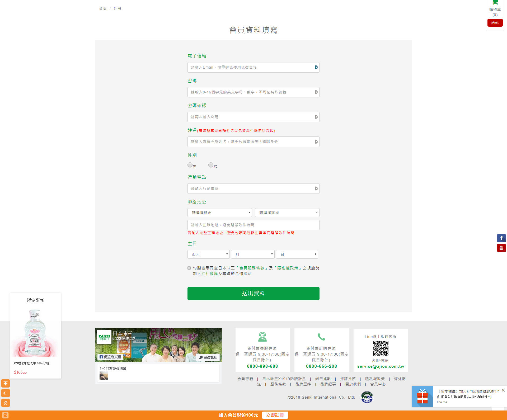This screenshot has height=420, width=507.
Task: Open the 會員專屬 footer link
Action: (x=245, y=379)
